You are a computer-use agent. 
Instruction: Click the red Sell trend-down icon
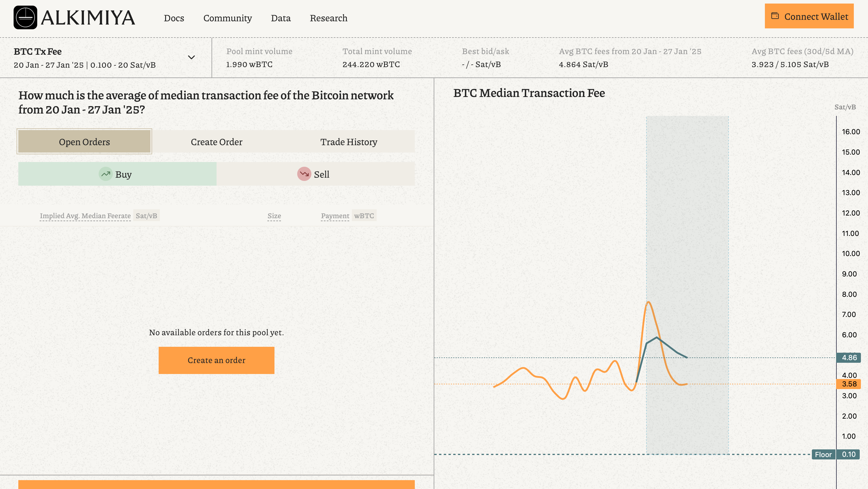click(x=304, y=174)
